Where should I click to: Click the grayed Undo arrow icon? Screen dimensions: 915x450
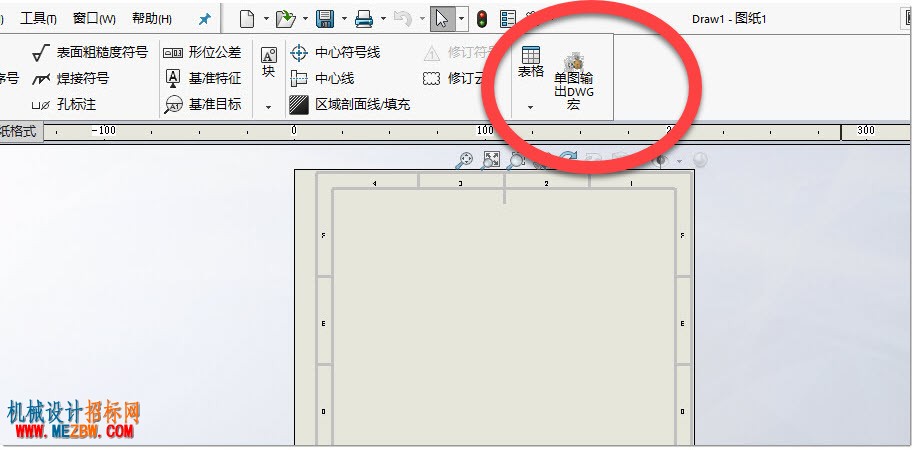pos(403,19)
